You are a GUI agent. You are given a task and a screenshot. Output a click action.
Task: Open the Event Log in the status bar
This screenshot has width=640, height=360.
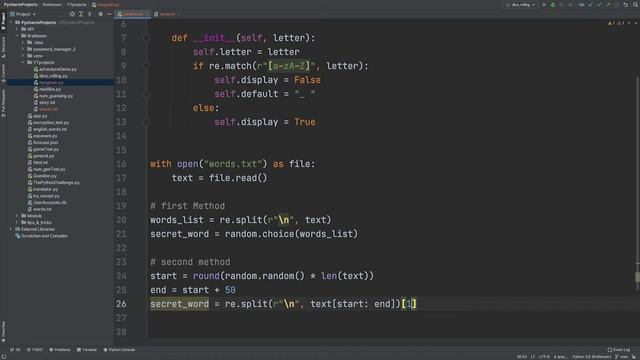tap(619, 350)
